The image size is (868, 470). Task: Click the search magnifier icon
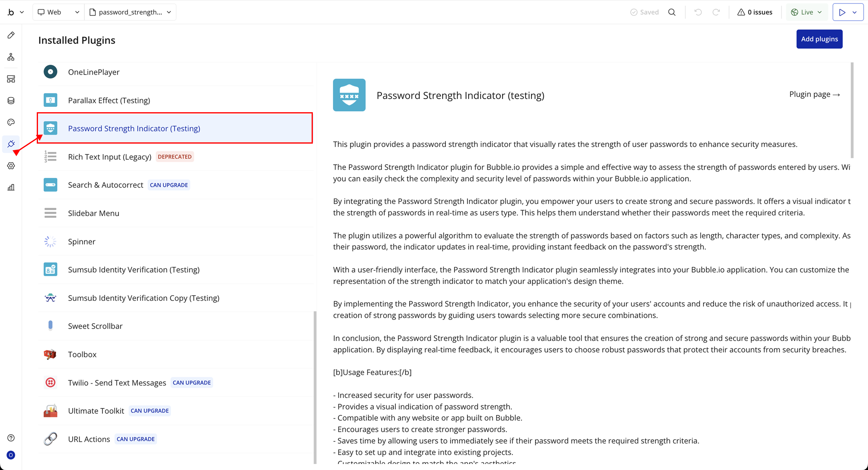[x=671, y=12]
